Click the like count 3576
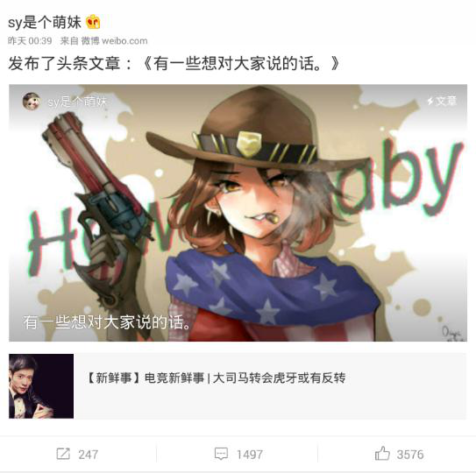The width and height of the screenshot is (476, 473). [410, 455]
